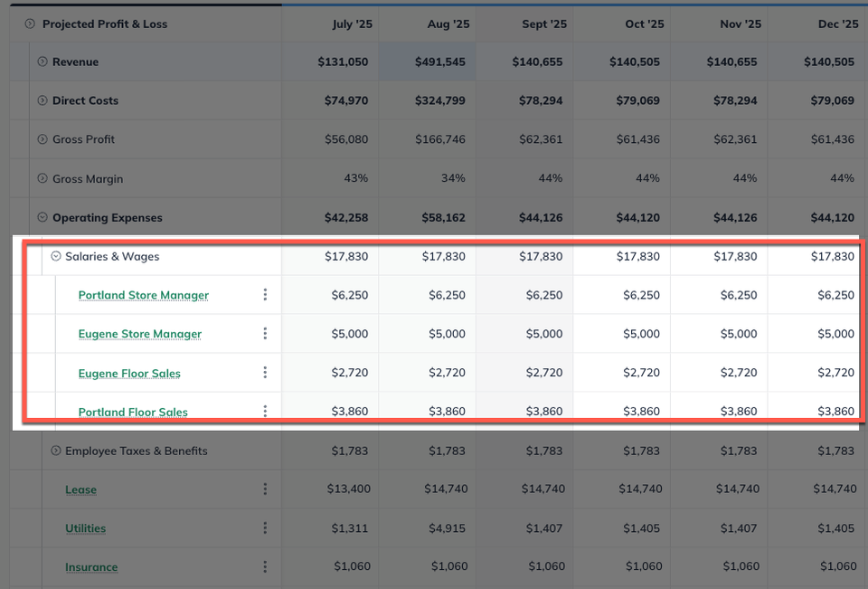
Task: Click Gross Profit value $56,080
Action: pos(346,139)
